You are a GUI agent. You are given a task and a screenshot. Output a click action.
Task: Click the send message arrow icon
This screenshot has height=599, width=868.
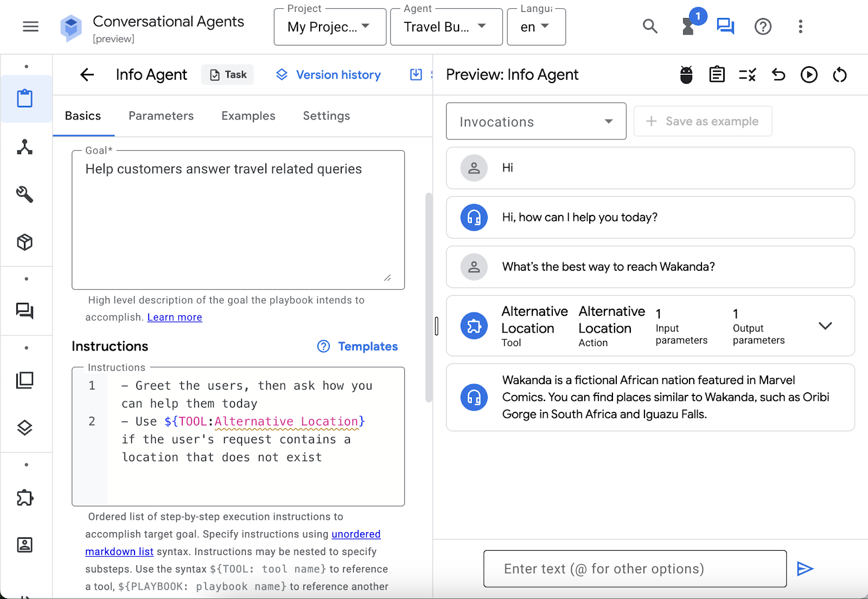click(805, 569)
